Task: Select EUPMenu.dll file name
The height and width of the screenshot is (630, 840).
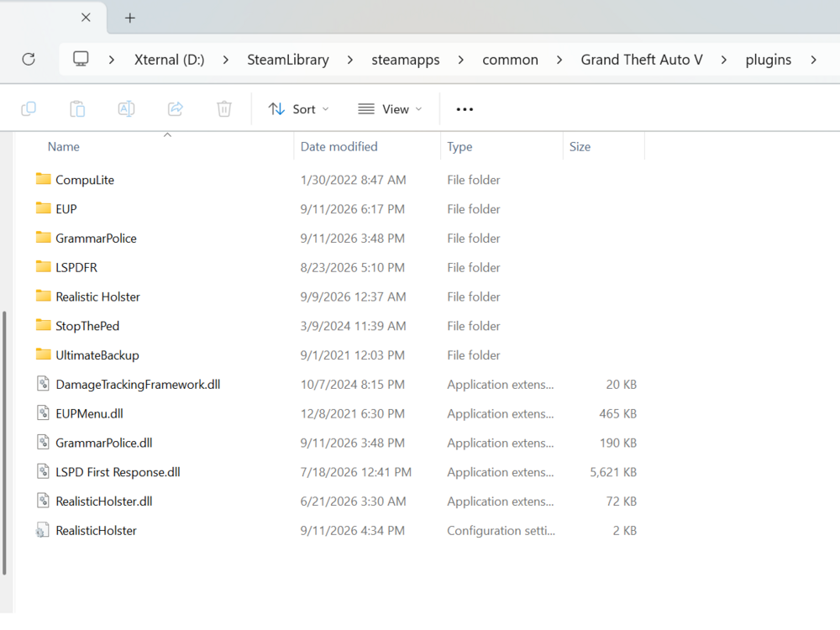Action: 89,413
